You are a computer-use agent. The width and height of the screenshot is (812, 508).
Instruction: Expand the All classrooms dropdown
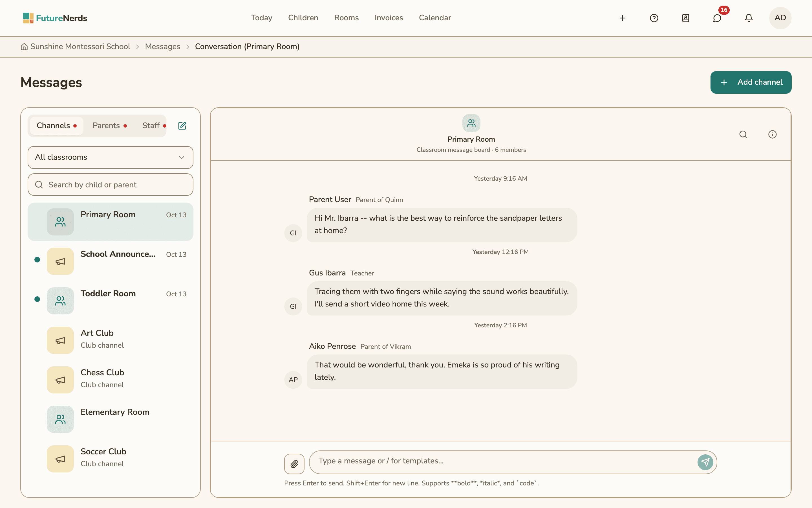[111, 157]
